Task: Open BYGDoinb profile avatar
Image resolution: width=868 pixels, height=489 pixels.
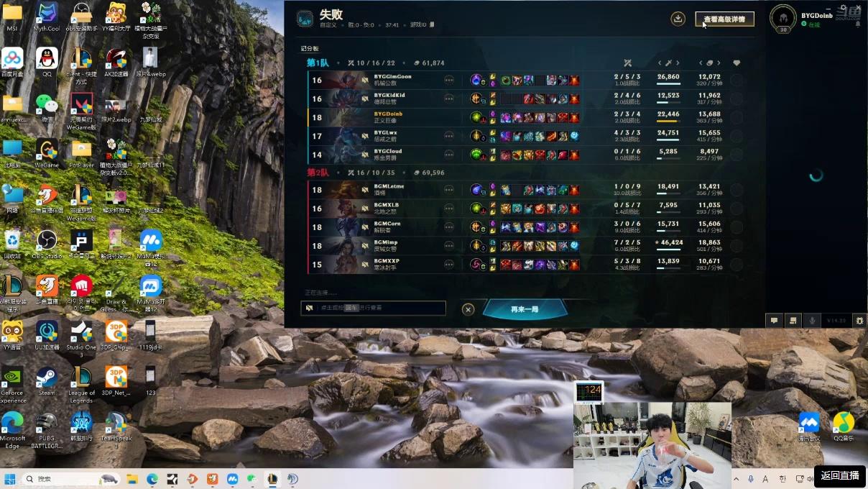Action: [x=783, y=17]
